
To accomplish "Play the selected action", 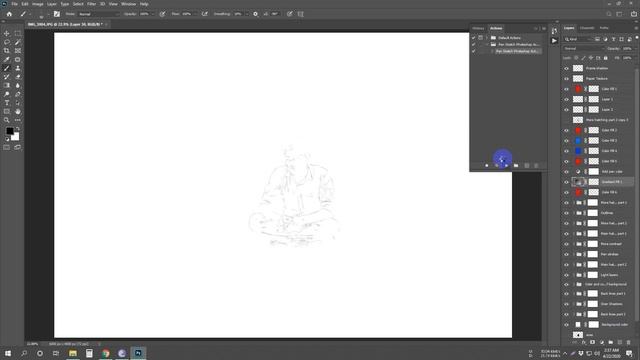I will pos(506,166).
